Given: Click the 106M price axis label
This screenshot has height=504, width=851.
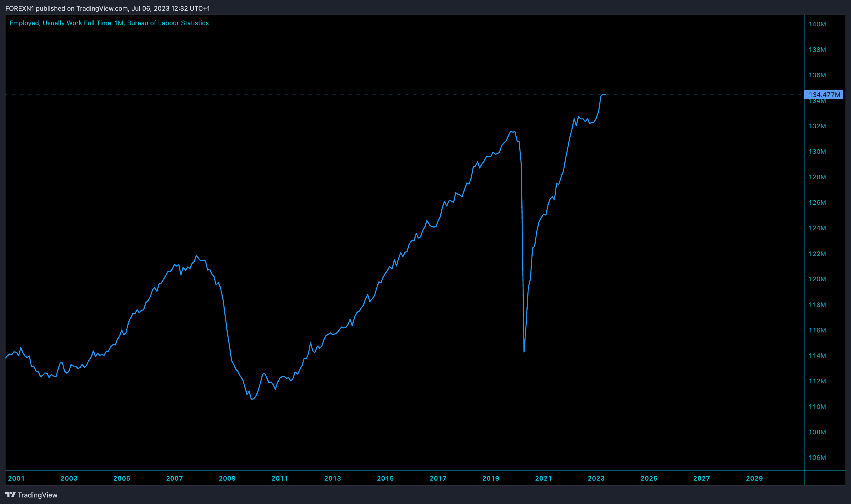Looking at the screenshot, I should click(x=817, y=457).
